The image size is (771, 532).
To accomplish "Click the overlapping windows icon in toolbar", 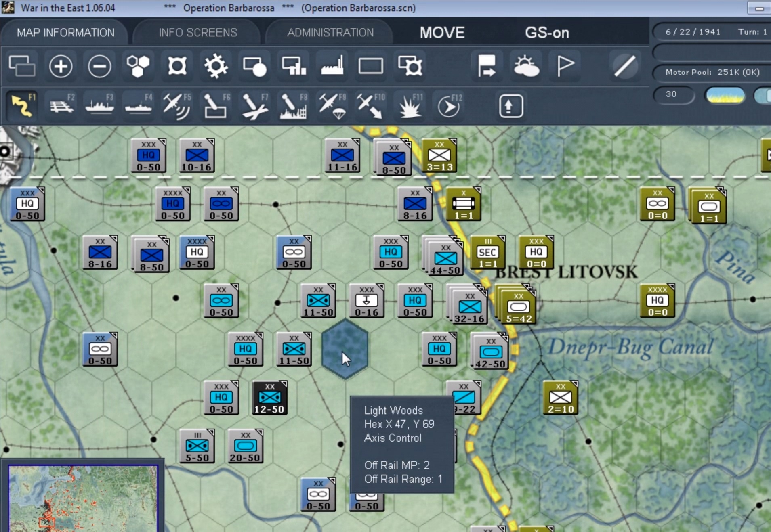I will tap(22, 66).
